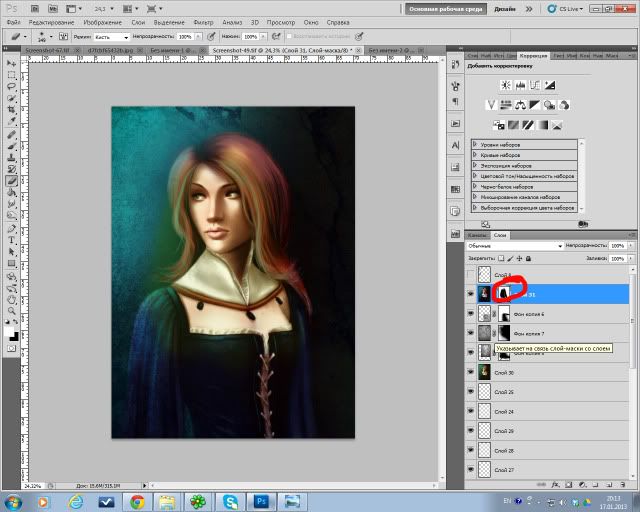The height and width of the screenshot is (512, 640).
Task: Add a Vibrance adjustment
Action: 491,105
